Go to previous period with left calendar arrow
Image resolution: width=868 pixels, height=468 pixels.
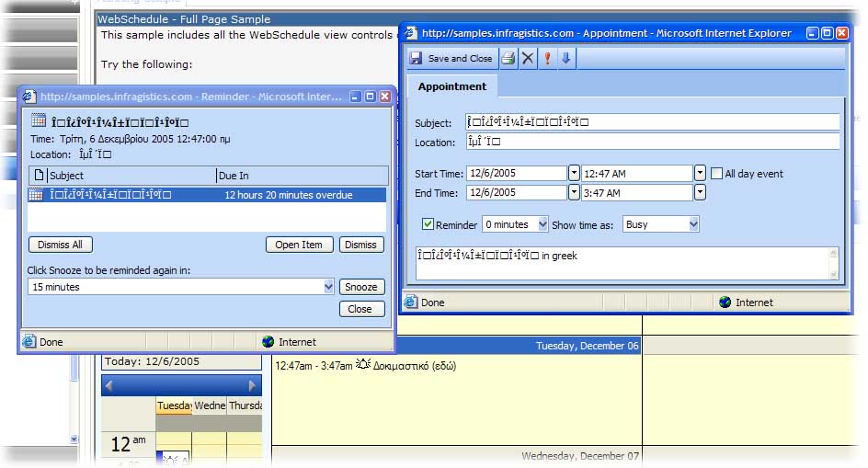point(109,385)
